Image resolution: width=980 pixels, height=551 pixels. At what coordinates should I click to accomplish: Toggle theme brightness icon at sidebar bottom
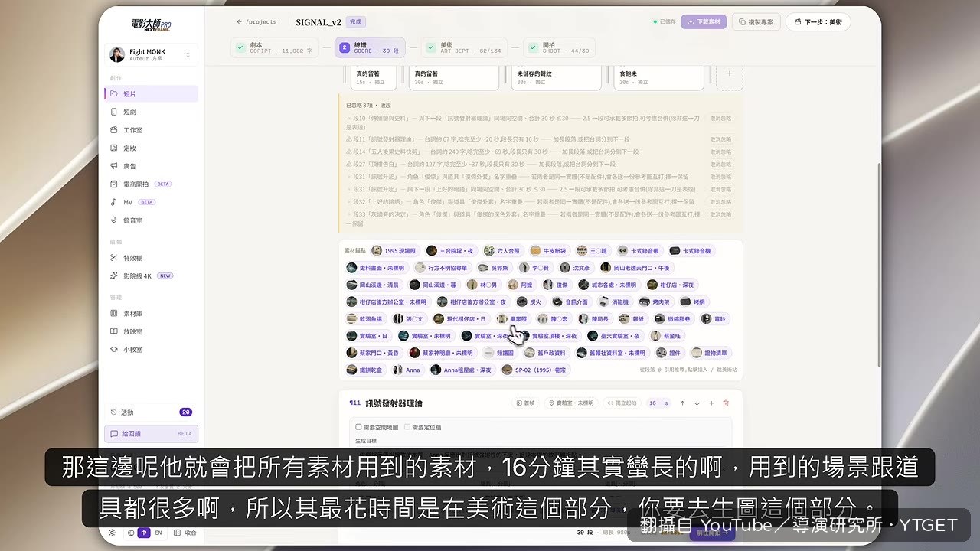113,533
